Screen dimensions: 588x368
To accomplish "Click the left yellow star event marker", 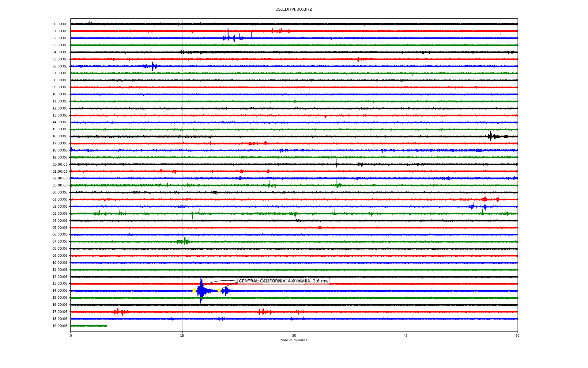I will pyautogui.click(x=194, y=290).
